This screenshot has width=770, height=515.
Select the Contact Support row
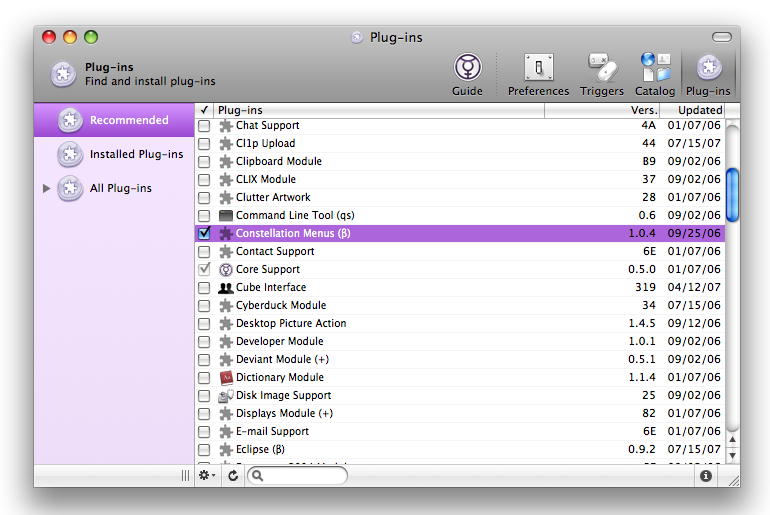pos(460,252)
